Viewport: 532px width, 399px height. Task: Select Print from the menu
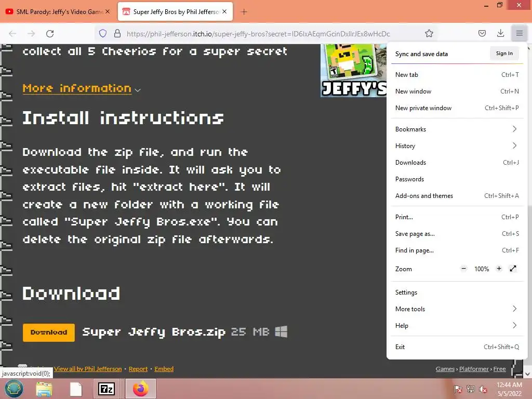coord(456,217)
